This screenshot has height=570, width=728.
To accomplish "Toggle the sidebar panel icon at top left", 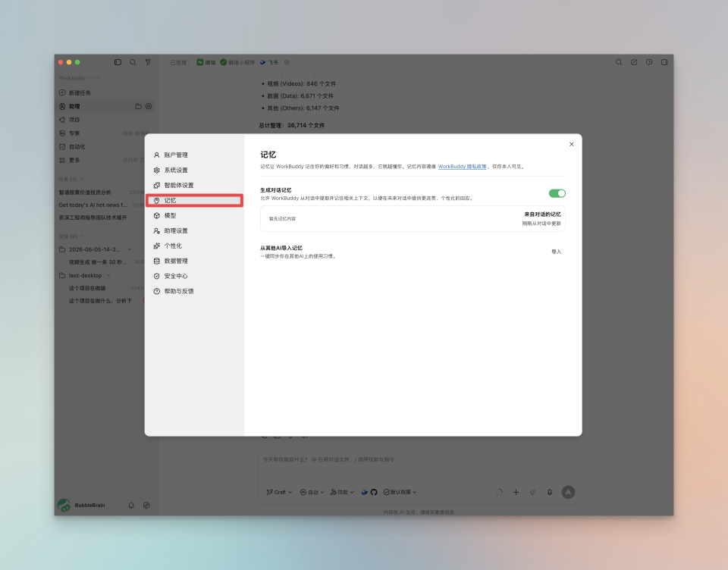I will point(118,62).
